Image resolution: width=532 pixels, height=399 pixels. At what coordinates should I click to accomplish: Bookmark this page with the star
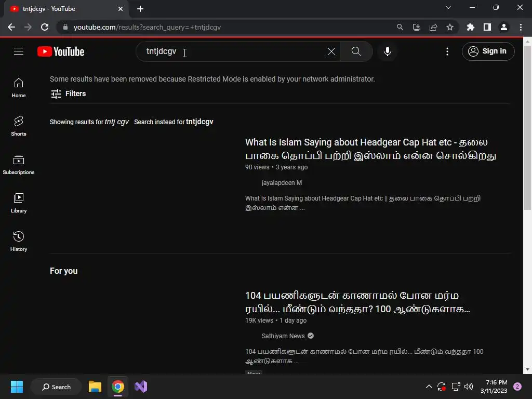pyautogui.click(x=449, y=27)
